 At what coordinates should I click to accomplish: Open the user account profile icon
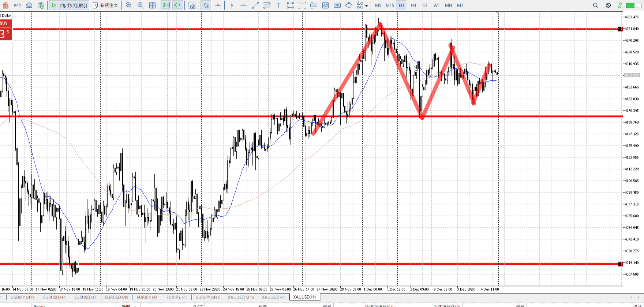608,5
